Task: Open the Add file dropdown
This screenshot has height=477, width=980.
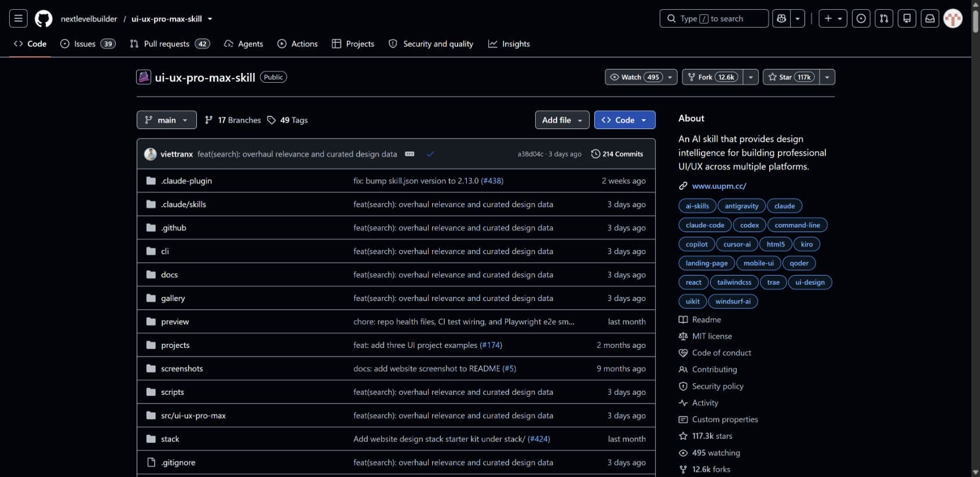Action: coord(562,120)
